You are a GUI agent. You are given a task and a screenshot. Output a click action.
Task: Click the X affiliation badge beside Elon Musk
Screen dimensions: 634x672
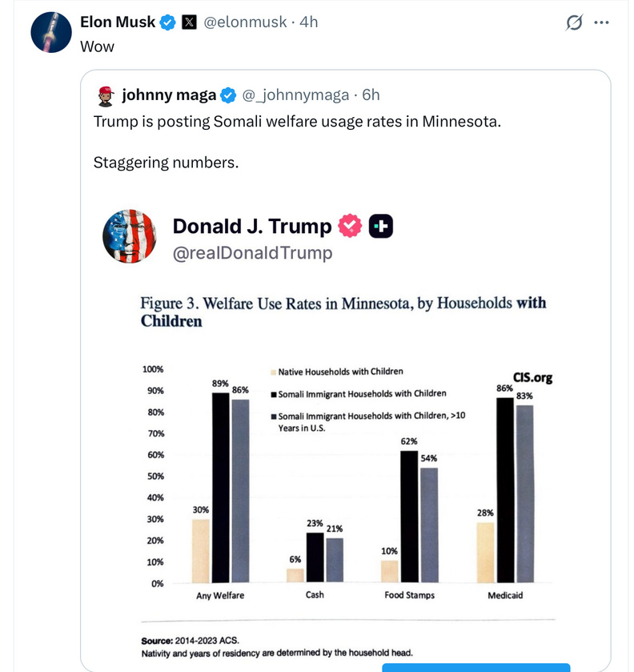(189, 22)
